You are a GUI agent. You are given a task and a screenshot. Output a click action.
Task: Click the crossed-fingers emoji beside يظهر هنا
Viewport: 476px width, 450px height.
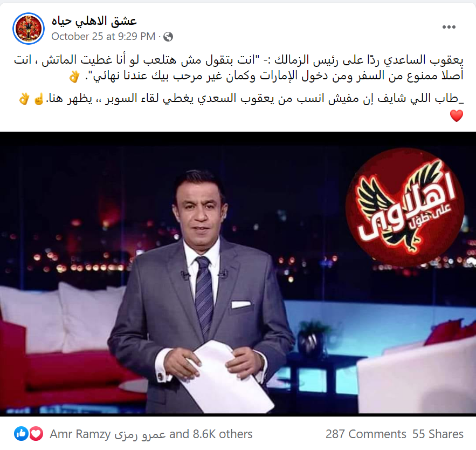click(x=39, y=99)
